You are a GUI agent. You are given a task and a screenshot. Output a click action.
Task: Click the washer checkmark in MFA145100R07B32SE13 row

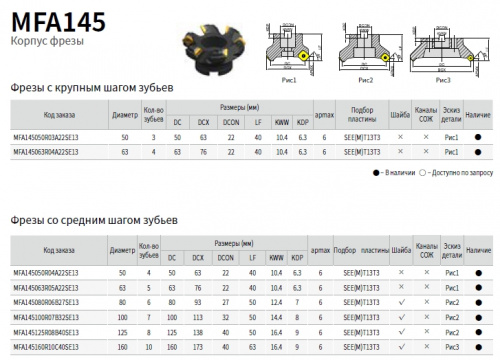402,317
